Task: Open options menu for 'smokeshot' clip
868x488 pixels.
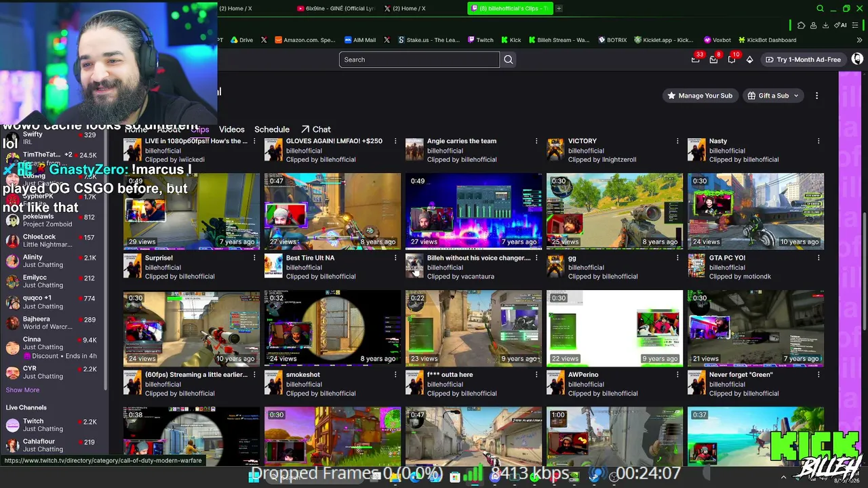Action: point(395,374)
